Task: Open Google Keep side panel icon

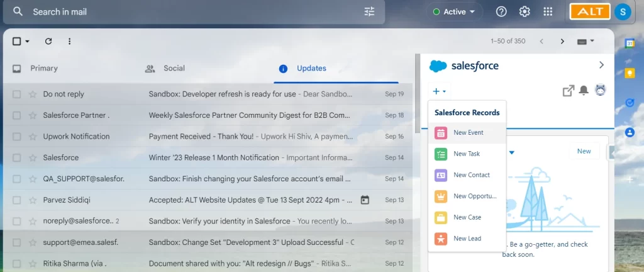Action: click(x=630, y=73)
